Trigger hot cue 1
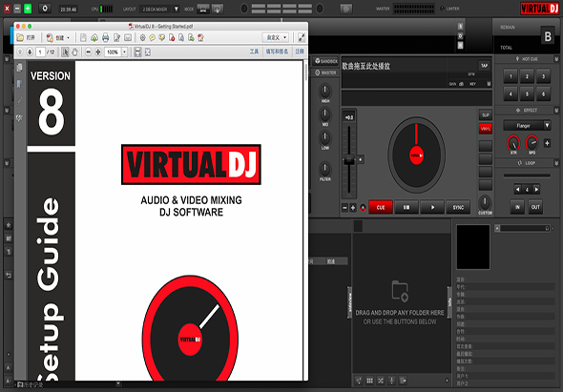The image size is (563, 392). 511,76
